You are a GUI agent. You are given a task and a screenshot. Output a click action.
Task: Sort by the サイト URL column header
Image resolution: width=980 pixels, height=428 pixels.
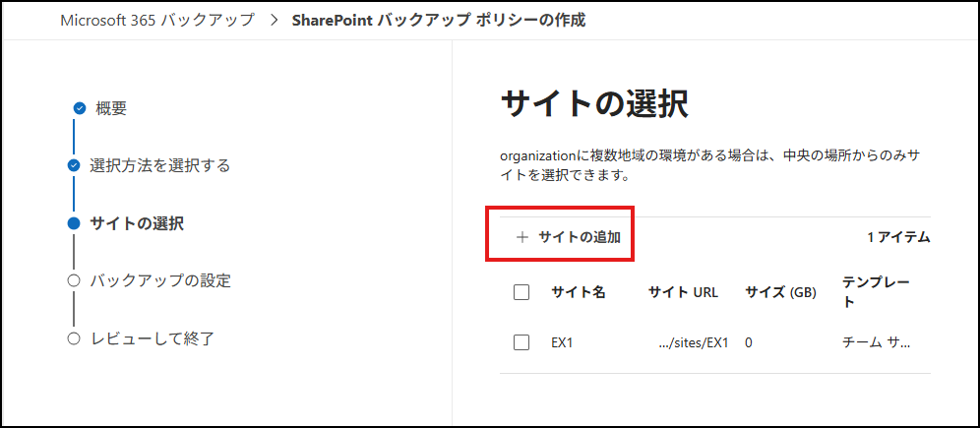683,292
